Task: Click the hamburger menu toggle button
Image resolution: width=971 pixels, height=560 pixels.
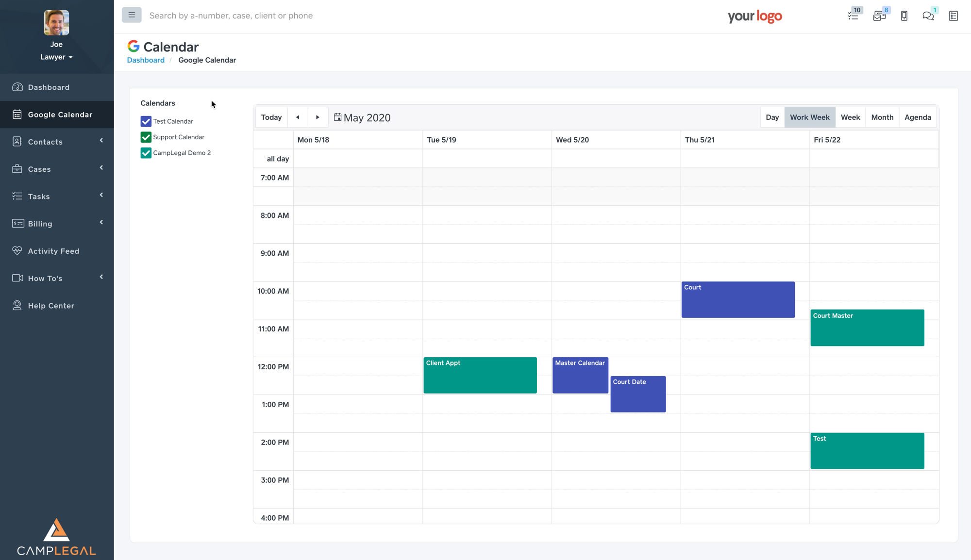Action: [132, 15]
